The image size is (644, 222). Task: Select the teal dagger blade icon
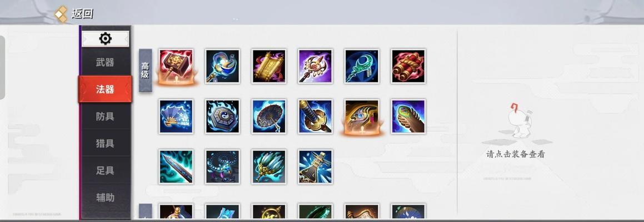pos(176,167)
